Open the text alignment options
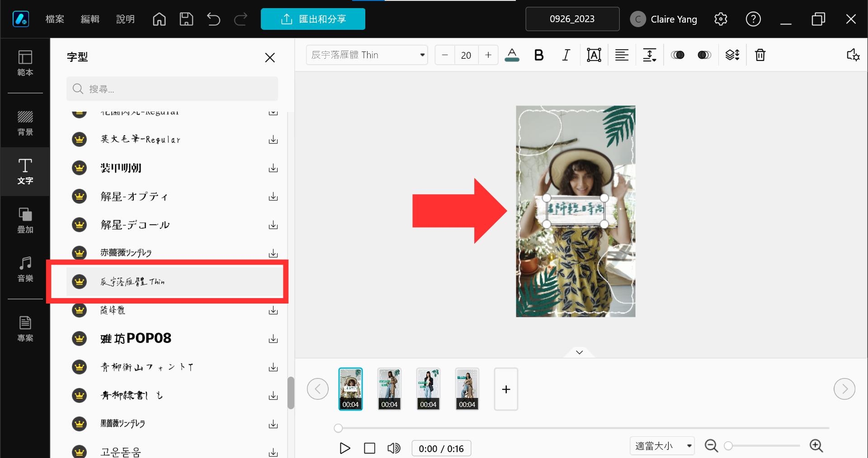 [622, 55]
